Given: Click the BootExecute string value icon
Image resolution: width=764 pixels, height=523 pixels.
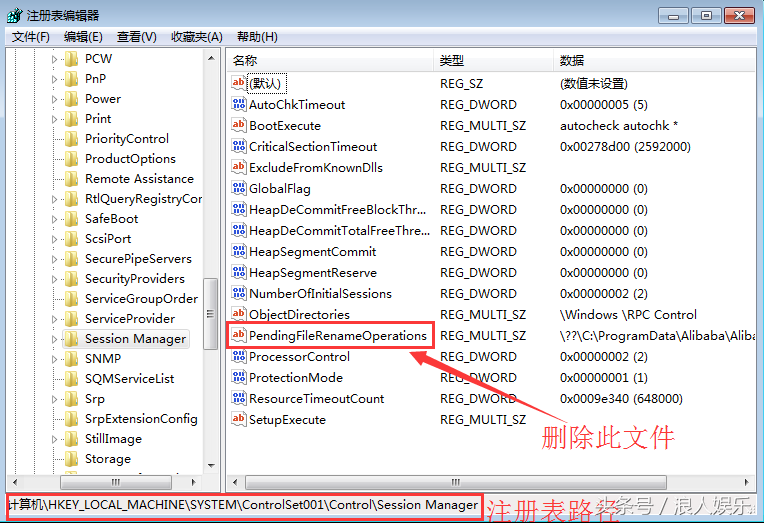Looking at the screenshot, I should (238, 125).
